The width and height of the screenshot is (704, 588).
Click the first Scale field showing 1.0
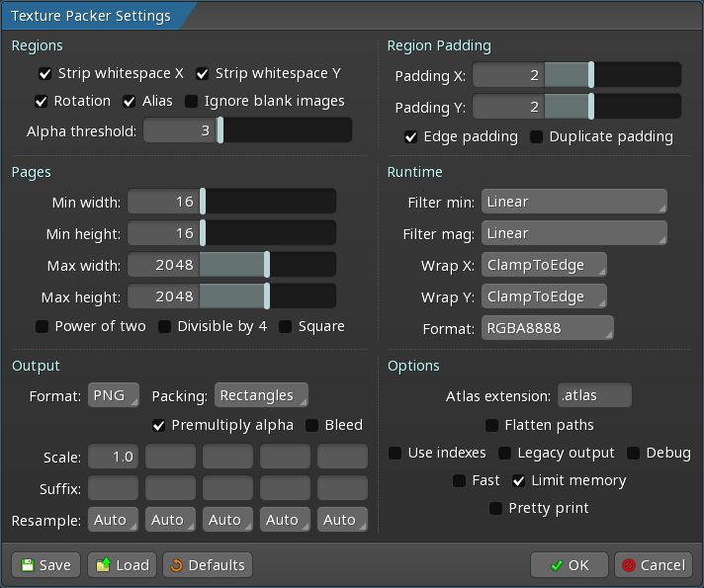(113, 457)
